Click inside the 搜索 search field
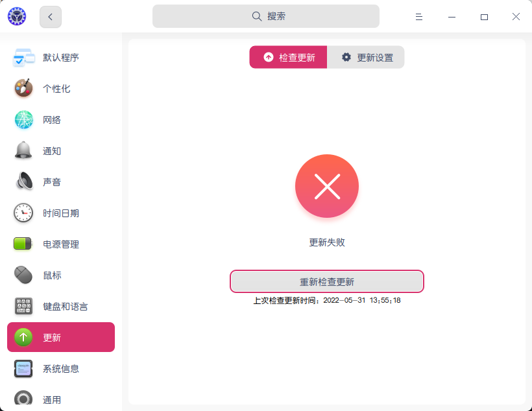The image size is (532, 411). coord(266,16)
